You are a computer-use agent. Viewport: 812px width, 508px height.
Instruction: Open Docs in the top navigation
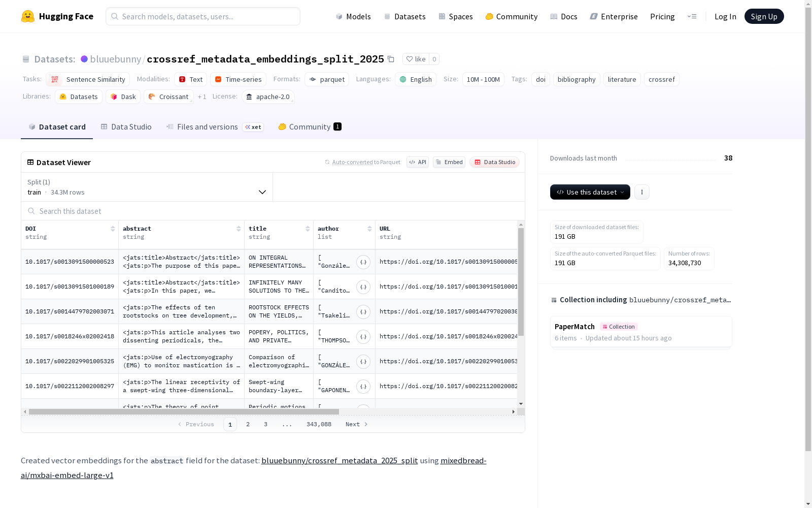[x=564, y=16]
